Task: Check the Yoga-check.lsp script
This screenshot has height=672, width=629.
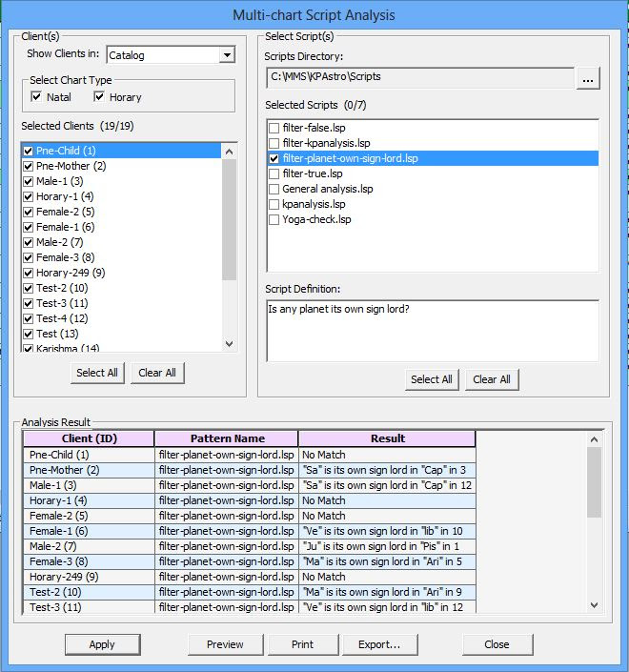Action: [x=274, y=220]
